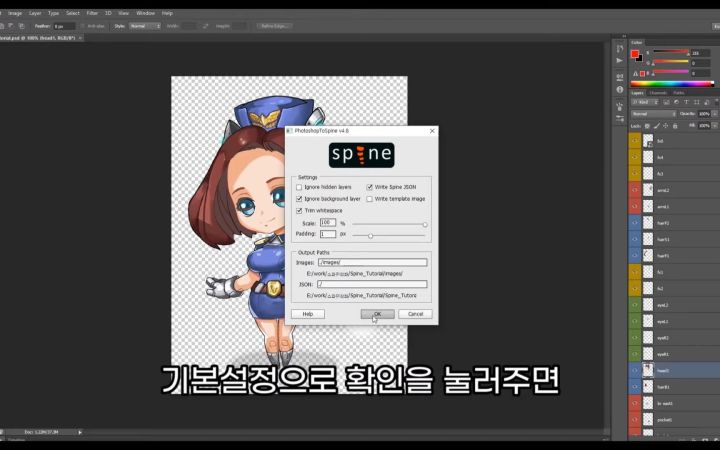Click the Padding slider handle
This screenshot has width=720, height=450.
(x=370, y=236)
